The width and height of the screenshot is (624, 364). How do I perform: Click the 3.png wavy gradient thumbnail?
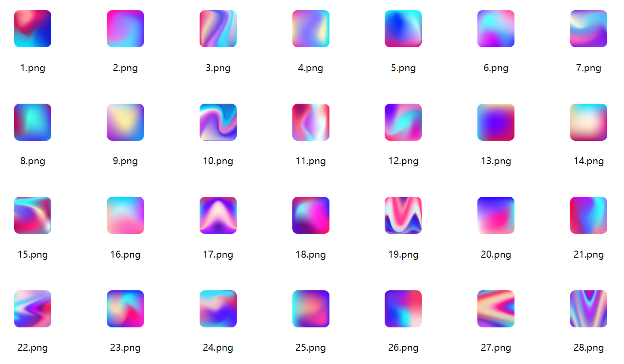click(218, 29)
